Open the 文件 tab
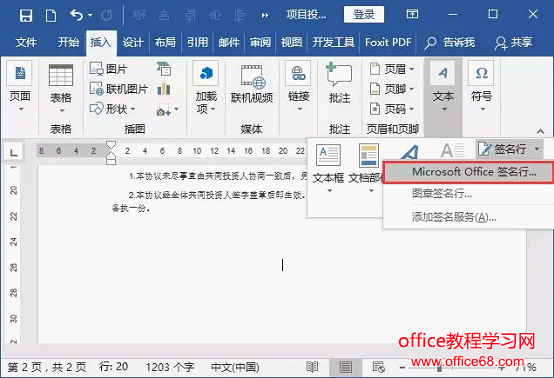The image size is (554, 378). click(x=26, y=42)
